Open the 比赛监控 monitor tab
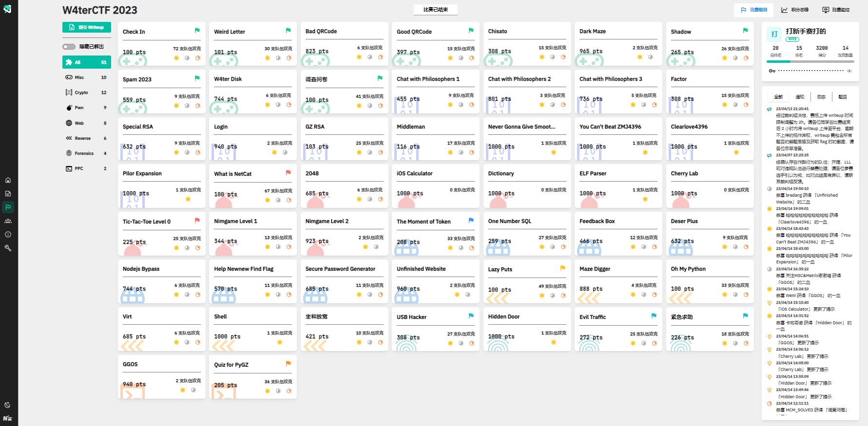 tap(836, 10)
